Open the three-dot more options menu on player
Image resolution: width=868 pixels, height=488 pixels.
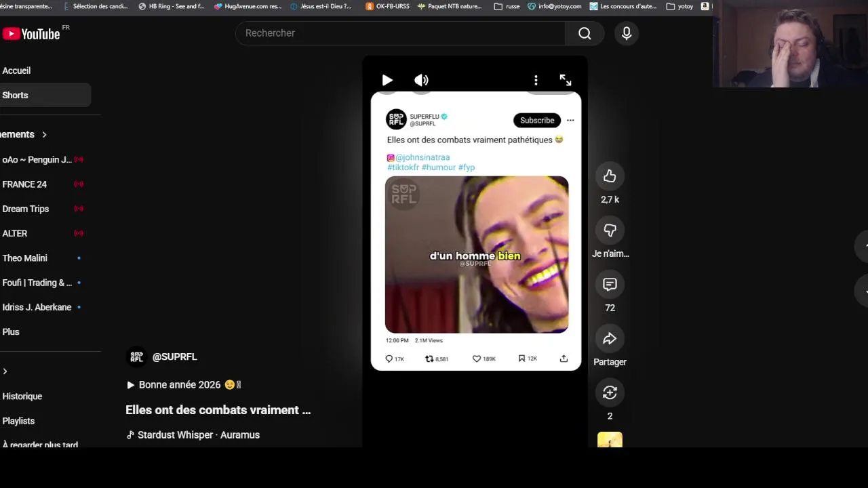click(x=536, y=80)
